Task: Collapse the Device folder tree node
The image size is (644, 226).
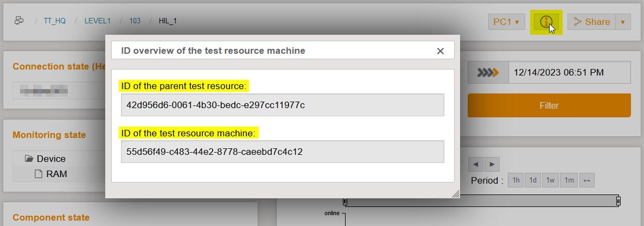Action: pos(29,159)
